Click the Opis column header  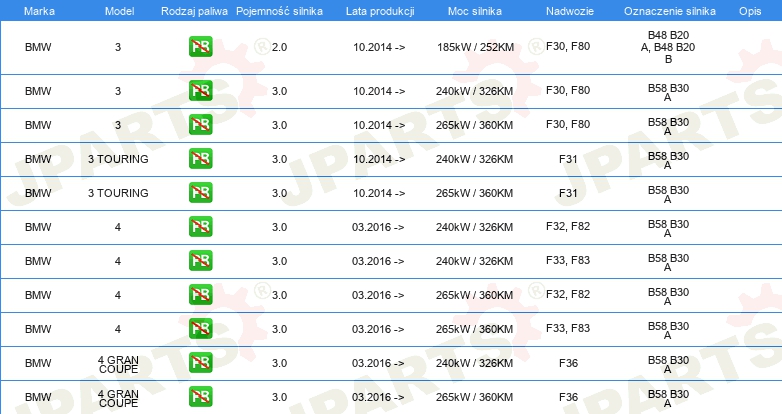pos(750,11)
